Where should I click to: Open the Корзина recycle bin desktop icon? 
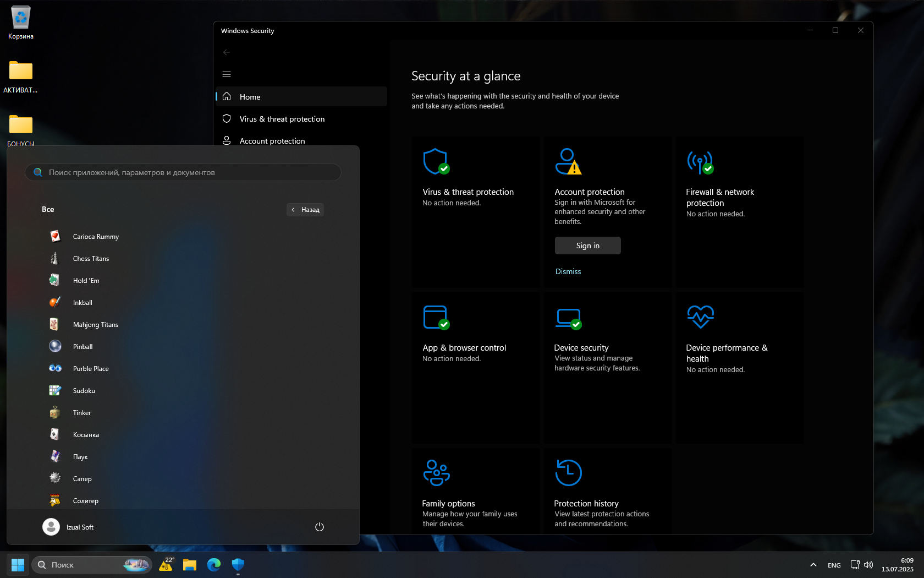[x=21, y=23]
